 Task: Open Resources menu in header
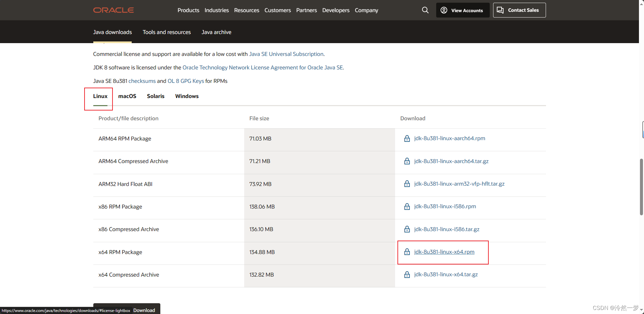(247, 10)
